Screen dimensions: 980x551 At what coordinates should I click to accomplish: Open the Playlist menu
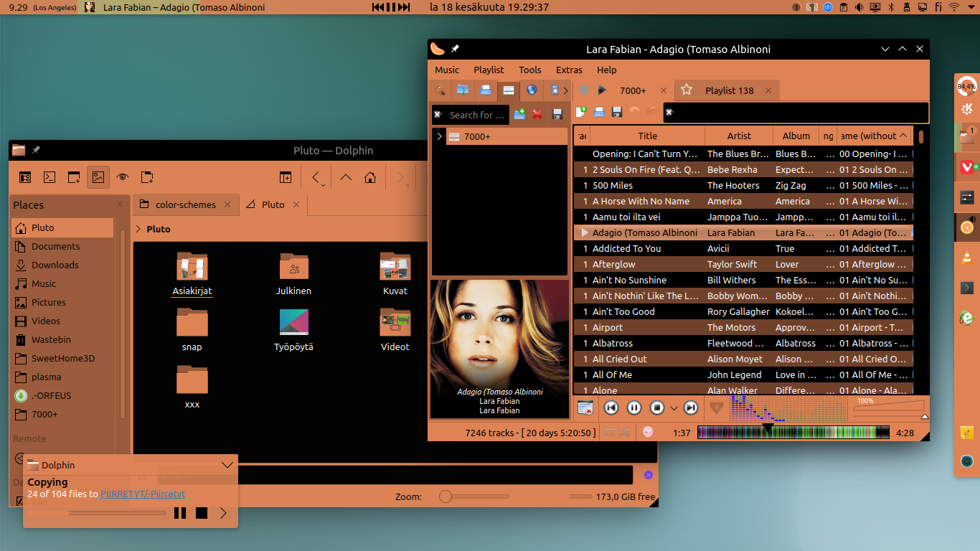pyautogui.click(x=489, y=70)
